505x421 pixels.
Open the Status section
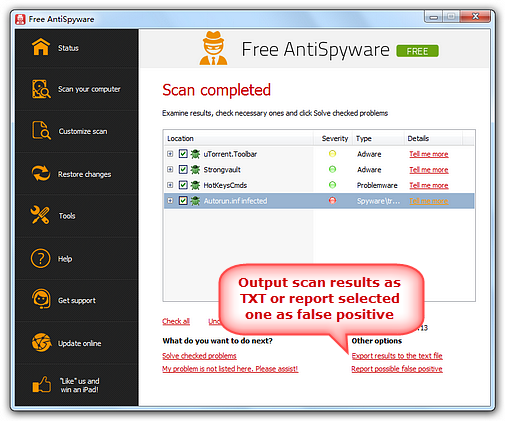[x=77, y=48]
